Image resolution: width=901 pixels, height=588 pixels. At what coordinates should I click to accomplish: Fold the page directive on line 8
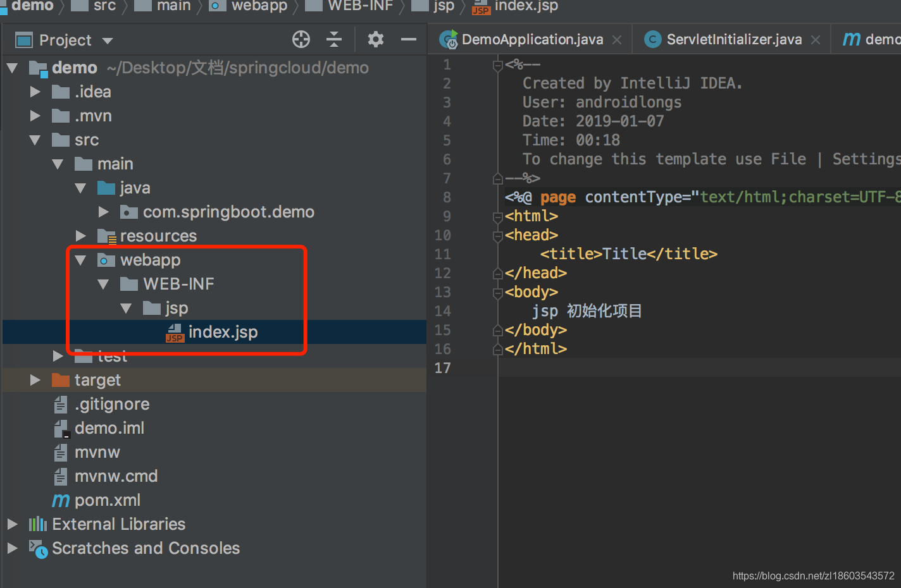497,197
